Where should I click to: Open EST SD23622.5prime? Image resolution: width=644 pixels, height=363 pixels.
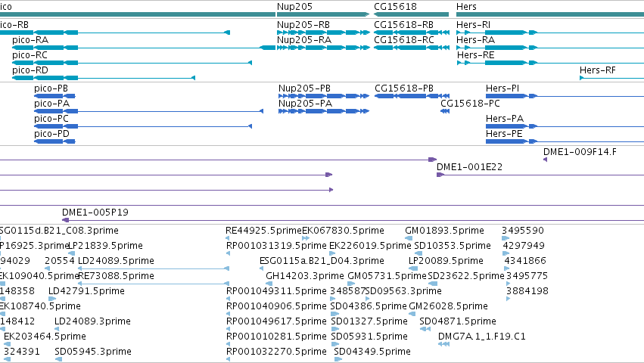pyautogui.click(x=466, y=276)
